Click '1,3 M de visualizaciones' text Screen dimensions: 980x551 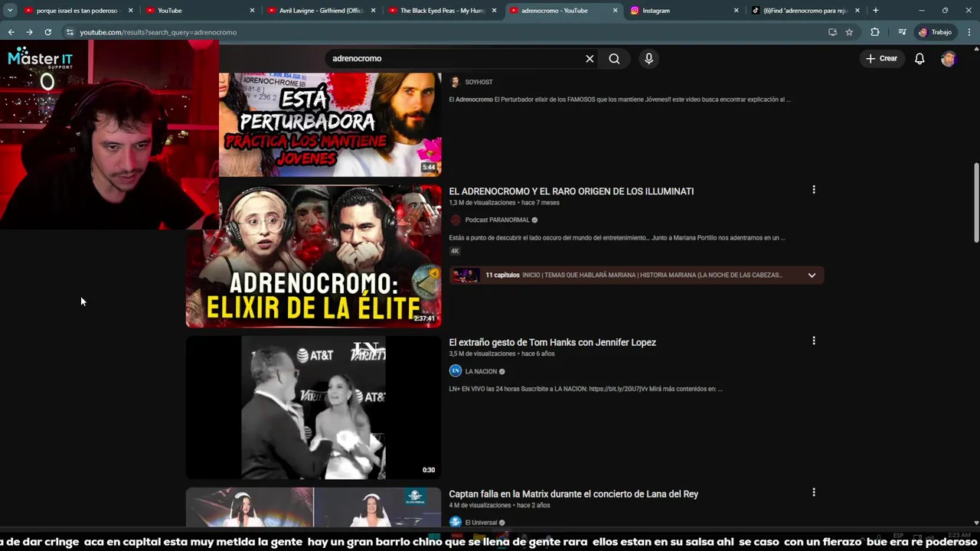point(482,203)
